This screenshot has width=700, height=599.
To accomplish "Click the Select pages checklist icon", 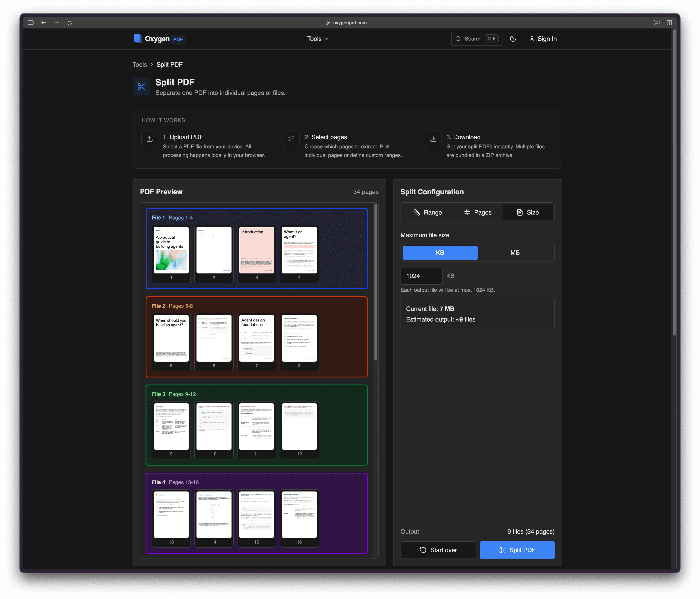I will (x=291, y=139).
